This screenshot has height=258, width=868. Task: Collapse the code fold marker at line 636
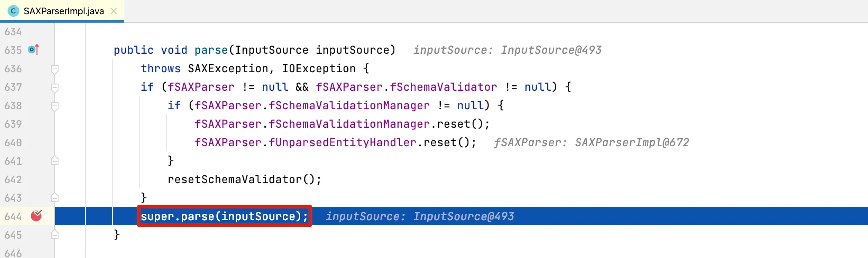point(55,69)
